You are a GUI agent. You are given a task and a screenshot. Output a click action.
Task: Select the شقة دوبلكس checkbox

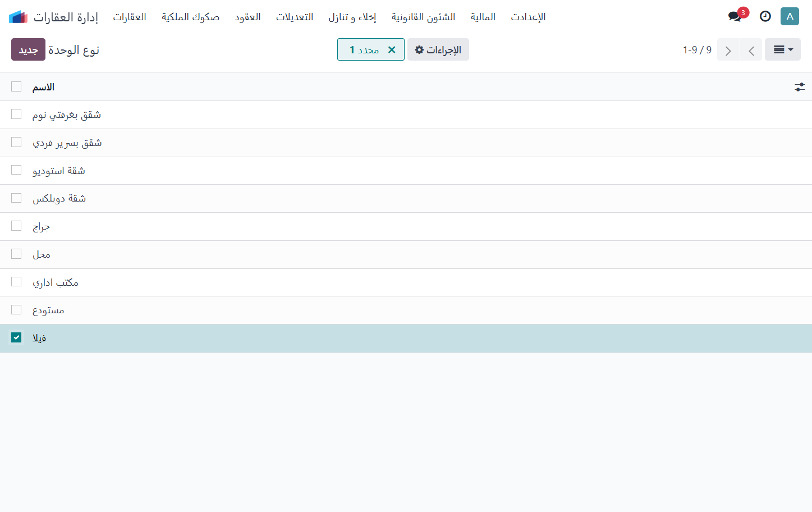coord(16,198)
